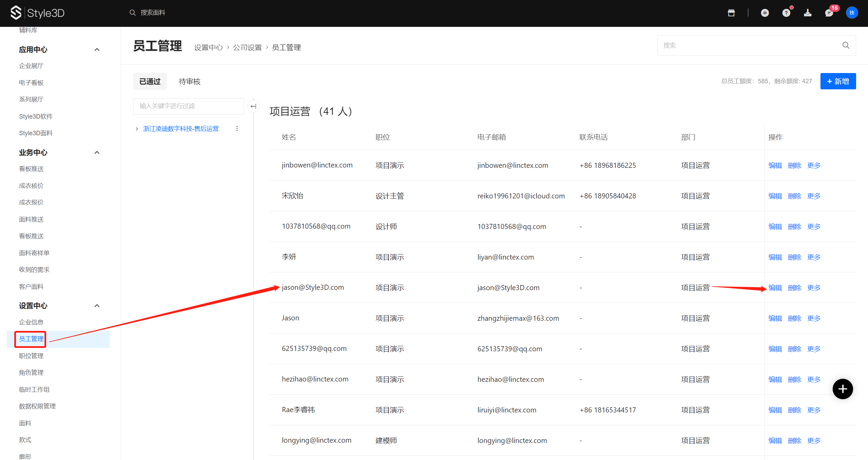The image size is (868, 460).
Task: Open three-dot menu beside 浙江凌迪数字科技-售后运营
Action: pyautogui.click(x=237, y=129)
